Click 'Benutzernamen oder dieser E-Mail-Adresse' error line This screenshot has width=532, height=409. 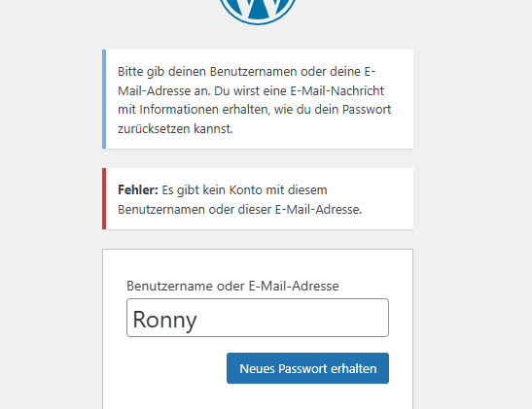pos(240,210)
